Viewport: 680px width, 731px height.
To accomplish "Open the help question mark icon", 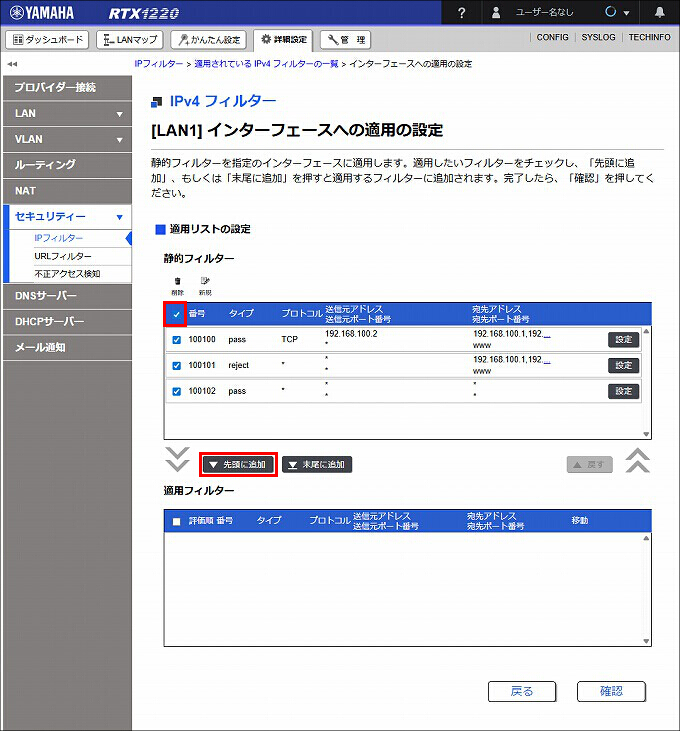I will 461,13.
